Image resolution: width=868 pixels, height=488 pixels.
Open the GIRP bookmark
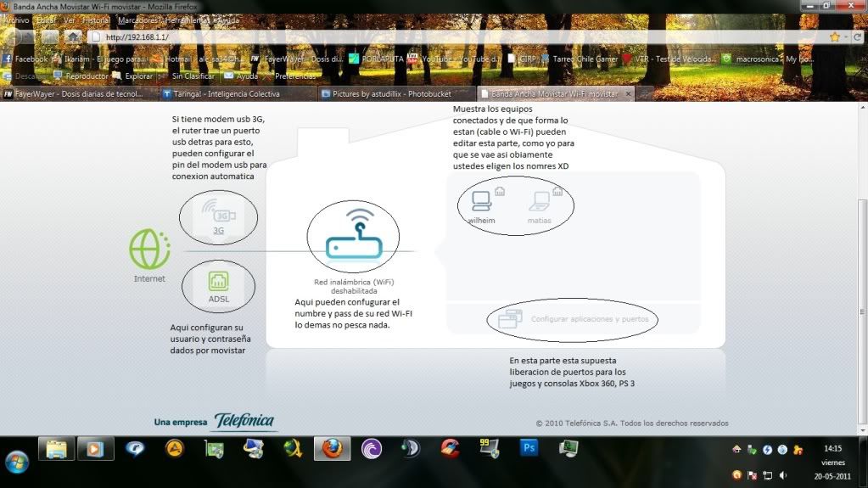coord(522,59)
